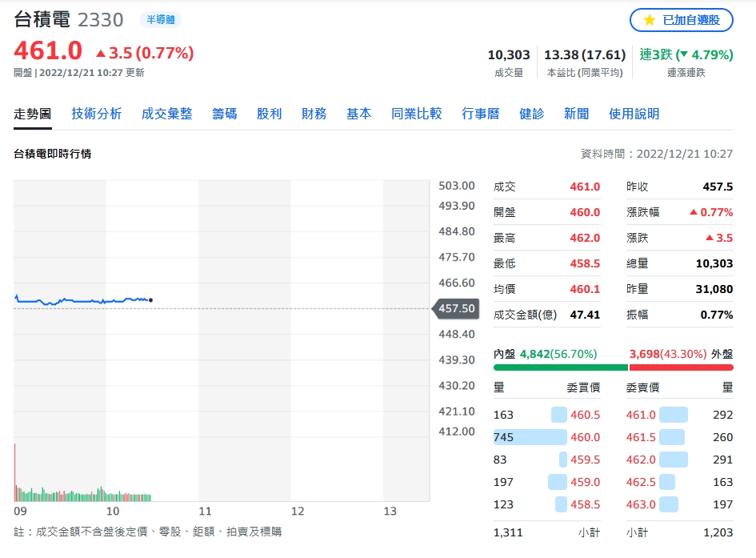Click the large 461.0 current price
The width and height of the screenshot is (756, 558).
pyautogui.click(x=48, y=51)
